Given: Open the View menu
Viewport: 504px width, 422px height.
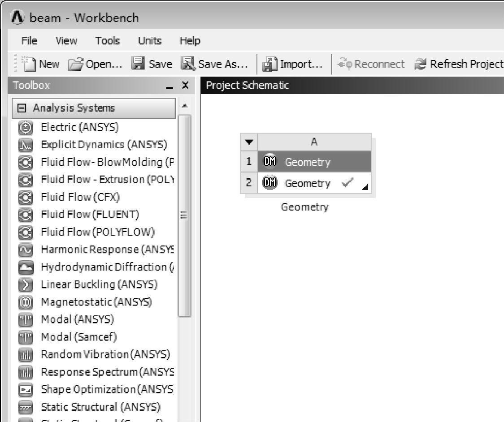Looking at the screenshot, I should click(x=66, y=41).
